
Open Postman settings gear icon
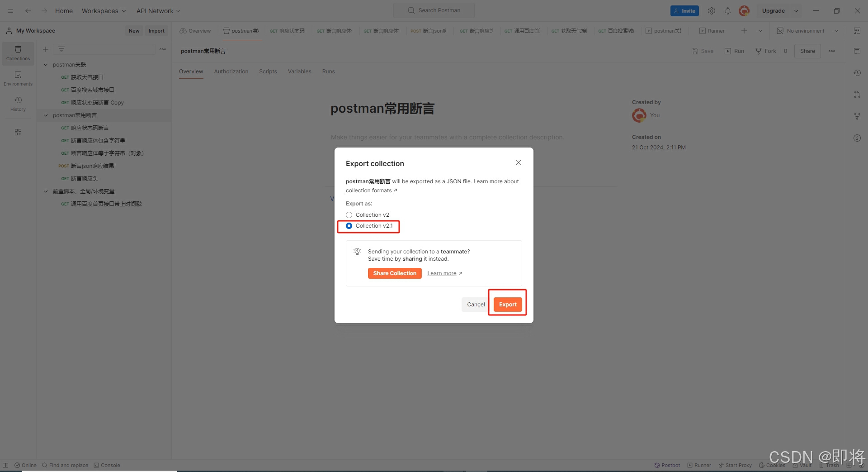click(712, 11)
